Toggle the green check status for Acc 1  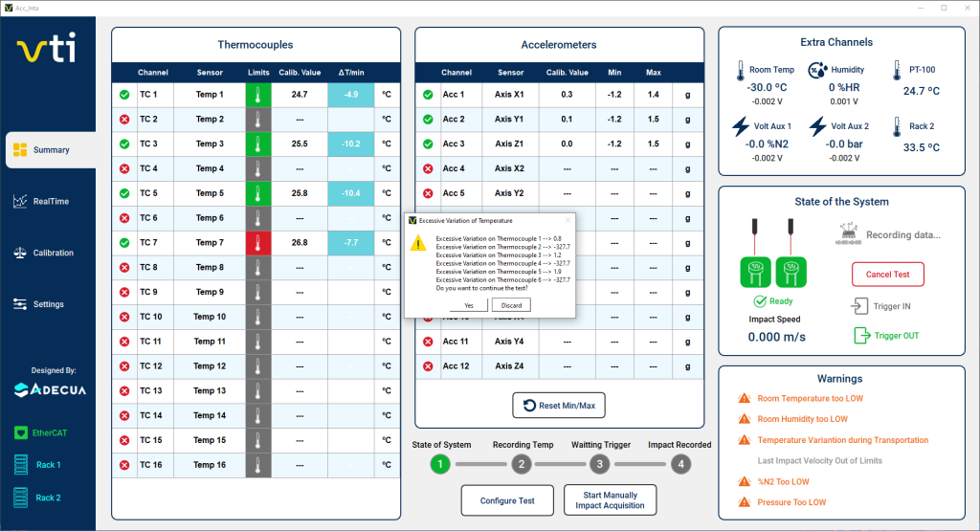(427, 95)
